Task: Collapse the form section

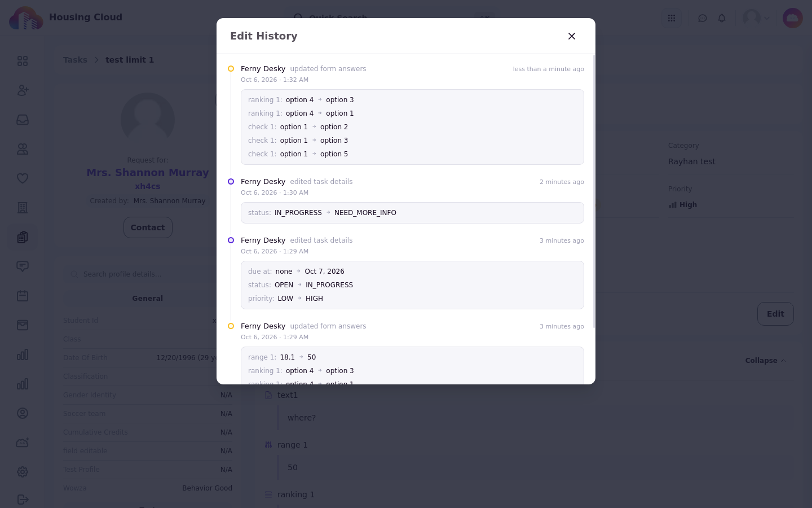Action: pos(765,361)
